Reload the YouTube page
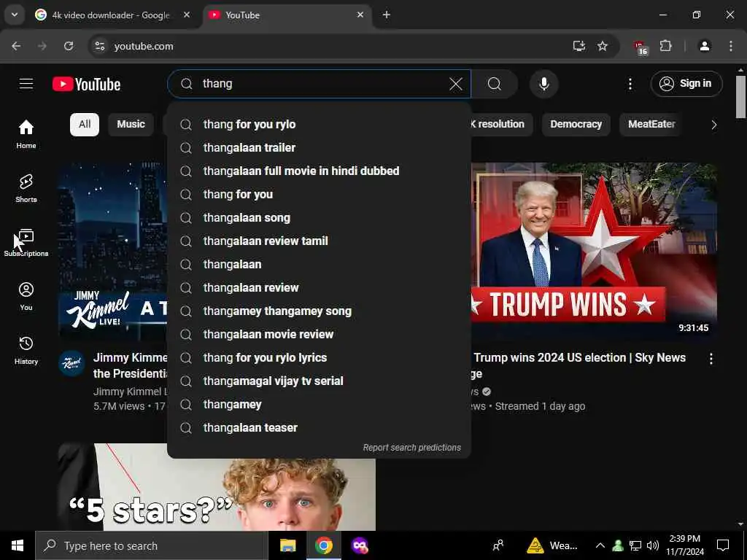The height and width of the screenshot is (560, 747). click(69, 46)
